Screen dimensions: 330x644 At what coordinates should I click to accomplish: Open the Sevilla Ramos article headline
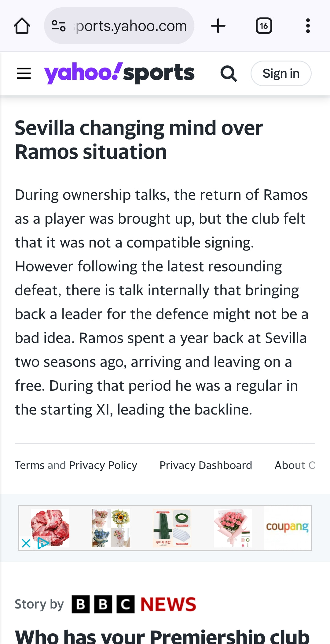tap(139, 140)
